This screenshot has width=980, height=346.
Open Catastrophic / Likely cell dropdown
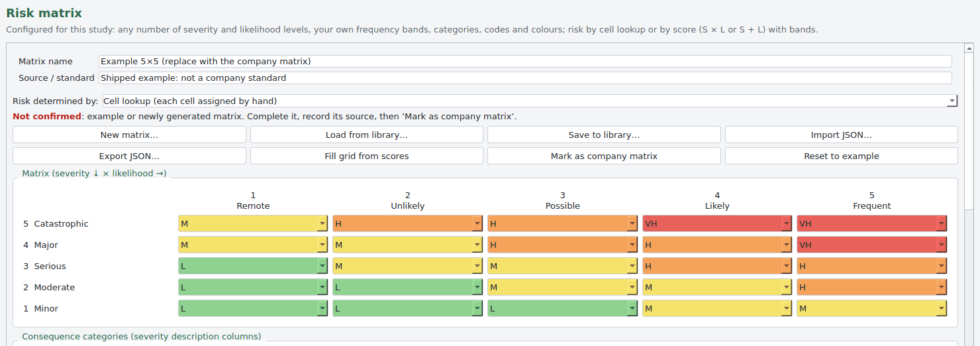717,223
